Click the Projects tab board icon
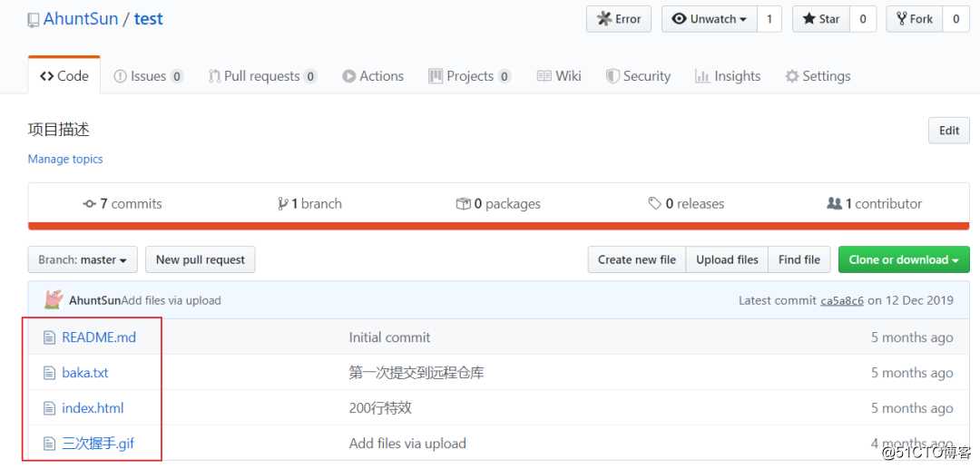980x469 pixels. (436, 76)
